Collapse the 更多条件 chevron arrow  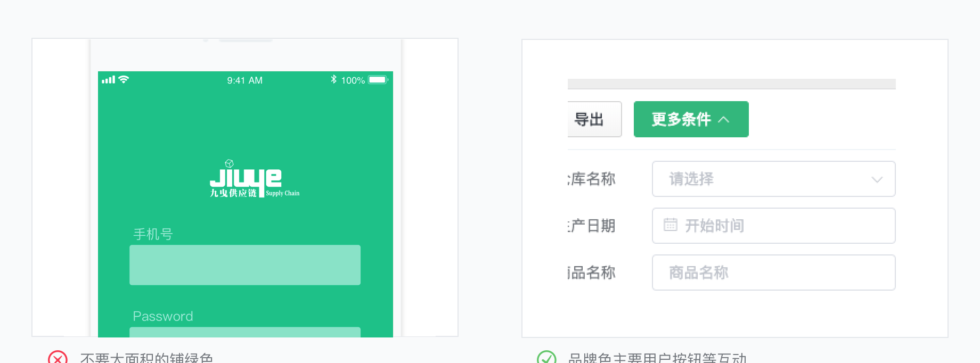(723, 120)
